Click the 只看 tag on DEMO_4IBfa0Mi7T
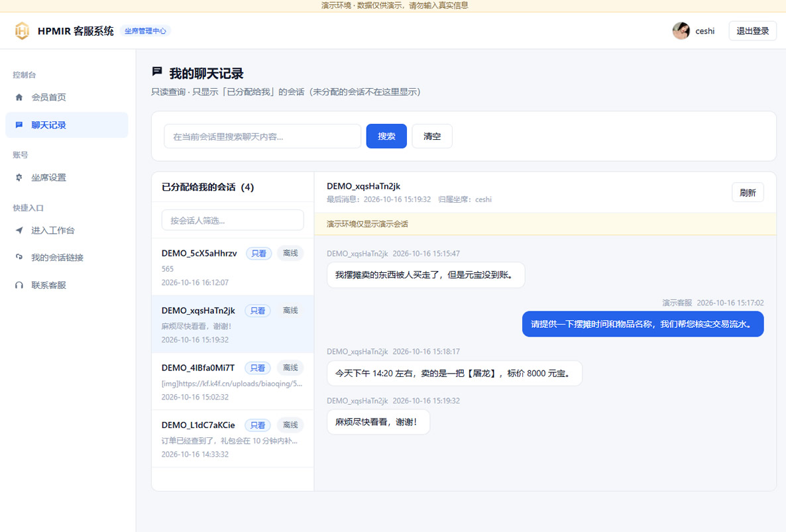Image resolution: width=786 pixels, height=532 pixels. click(x=258, y=368)
